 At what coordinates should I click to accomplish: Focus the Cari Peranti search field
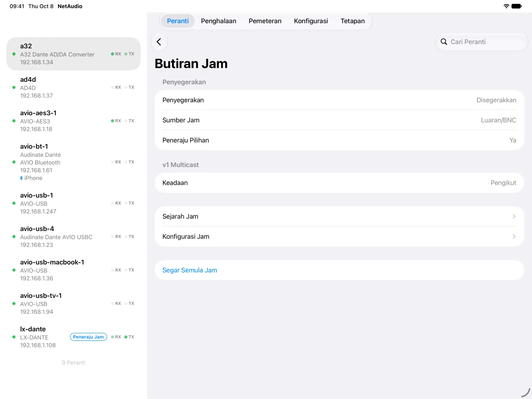click(x=481, y=42)
